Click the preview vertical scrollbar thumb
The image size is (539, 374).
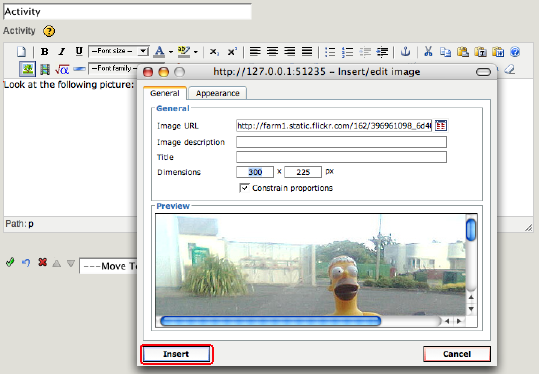471,230
